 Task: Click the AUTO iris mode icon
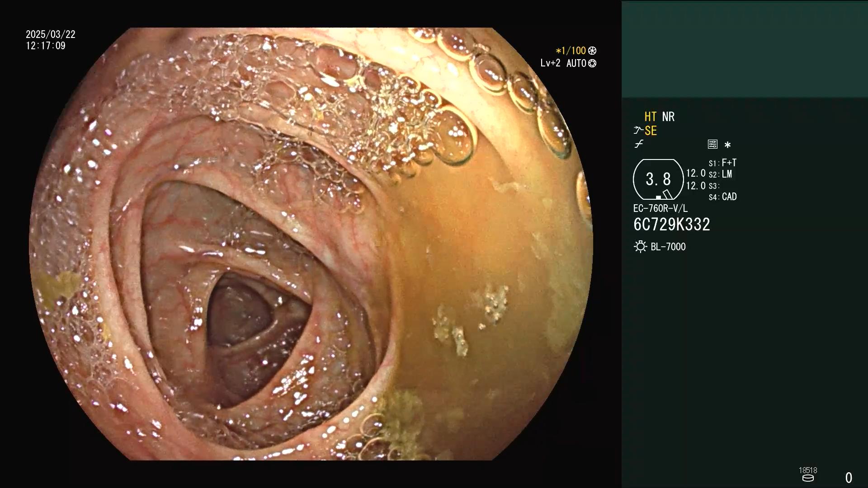coord(592,64)
